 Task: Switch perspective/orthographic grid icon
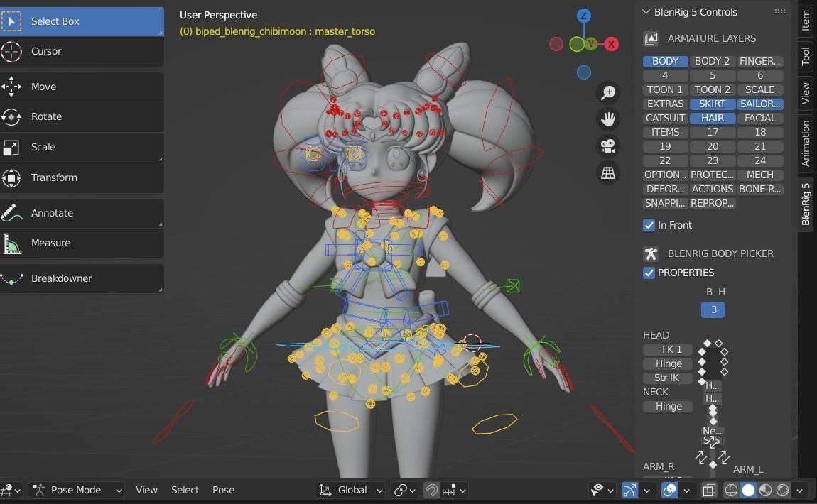pyautogui.click(x=608, y=173)
